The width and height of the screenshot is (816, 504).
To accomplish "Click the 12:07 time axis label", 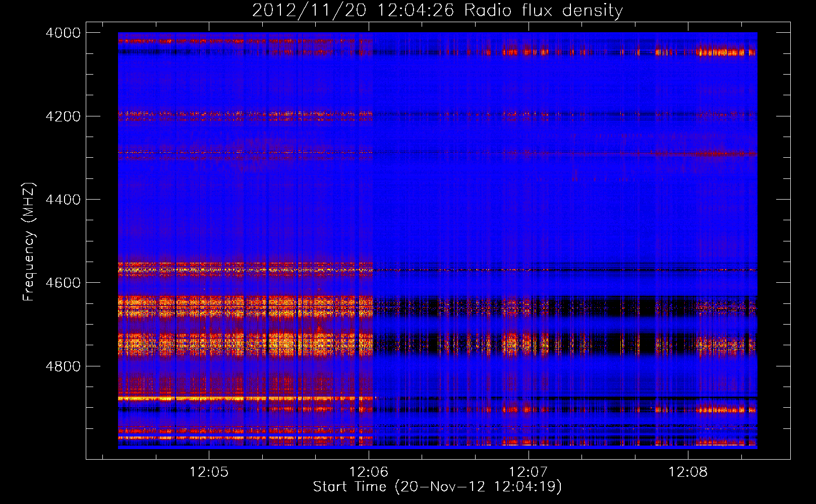I will coord(528,472).
